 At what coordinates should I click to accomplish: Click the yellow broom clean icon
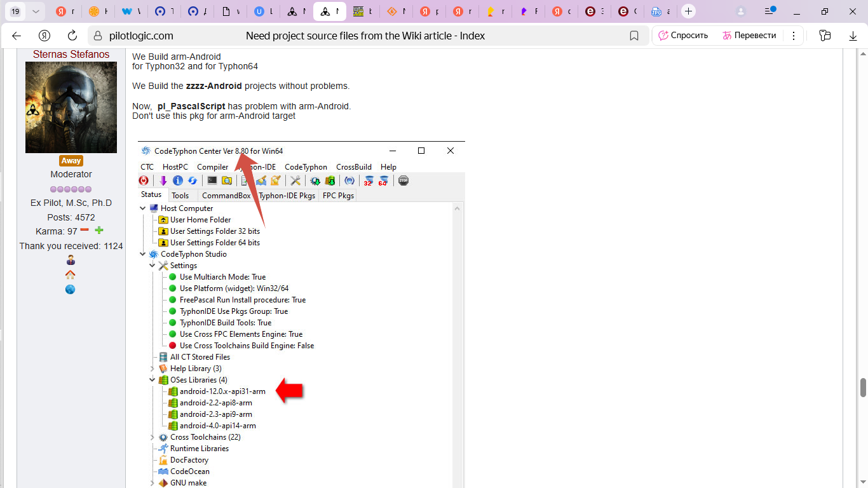[x=275, y=181]
